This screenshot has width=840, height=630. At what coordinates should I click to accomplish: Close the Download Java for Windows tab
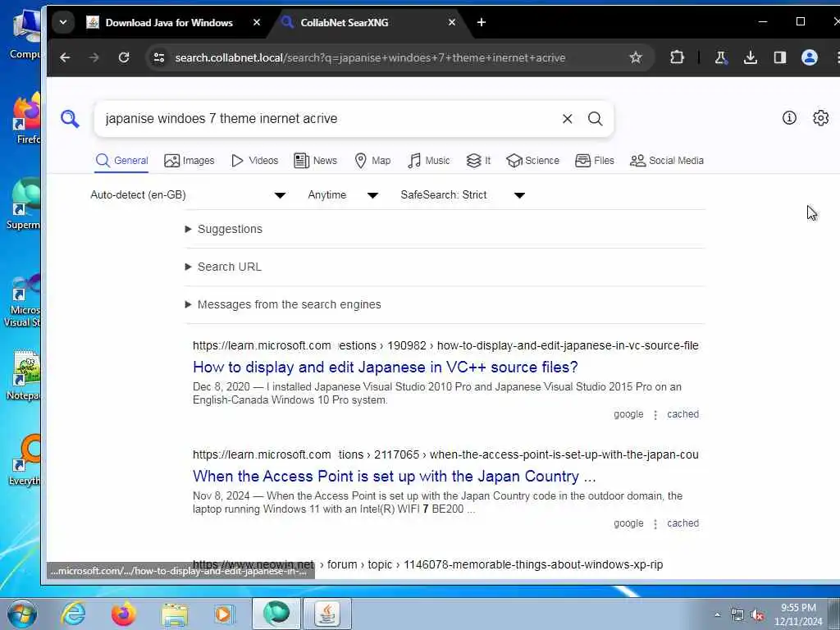(x=257, y=22)
